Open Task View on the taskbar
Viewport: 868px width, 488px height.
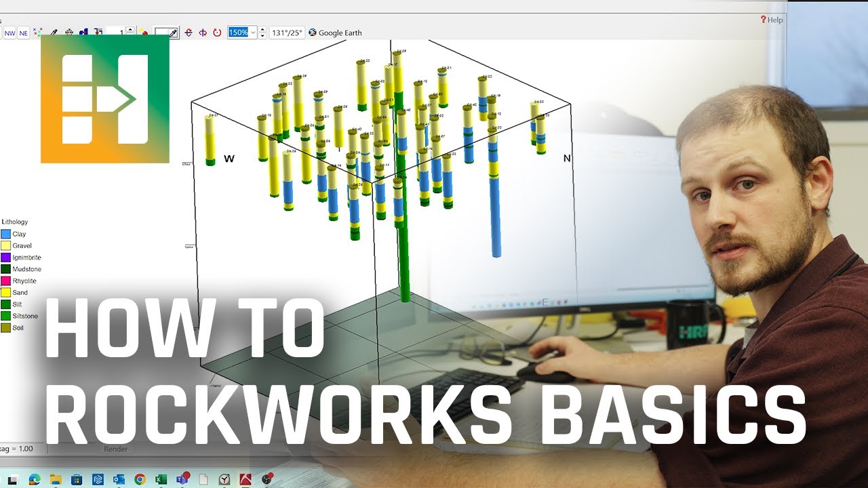pos(12,479)
